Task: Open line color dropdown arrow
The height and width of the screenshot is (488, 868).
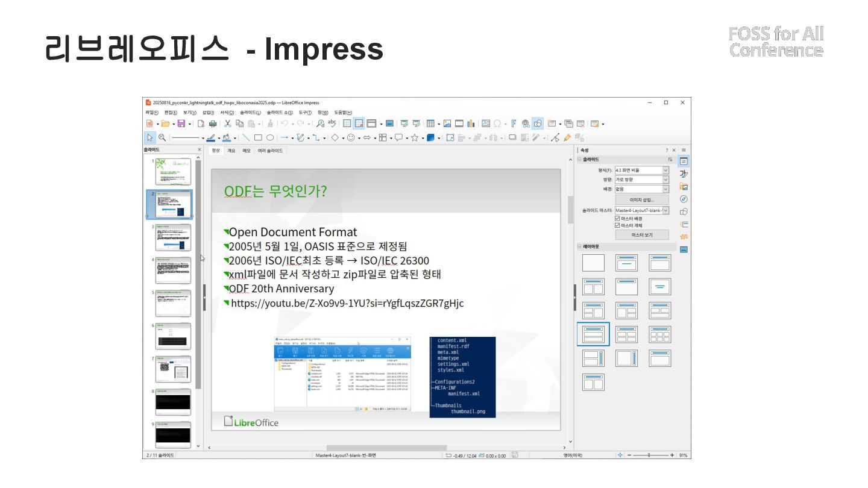Action: pyautogui.click(x=219, y=138)
